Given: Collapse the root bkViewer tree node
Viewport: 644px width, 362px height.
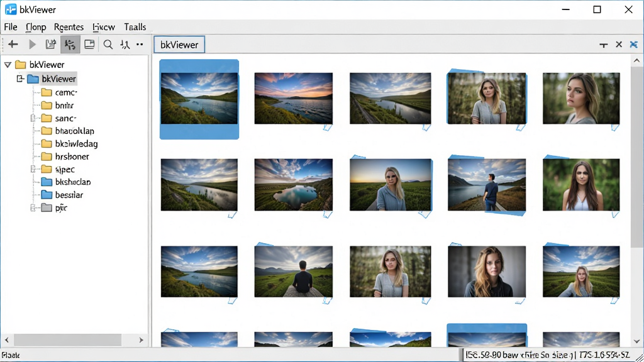Looking at the screenshot, I should 8,65.
